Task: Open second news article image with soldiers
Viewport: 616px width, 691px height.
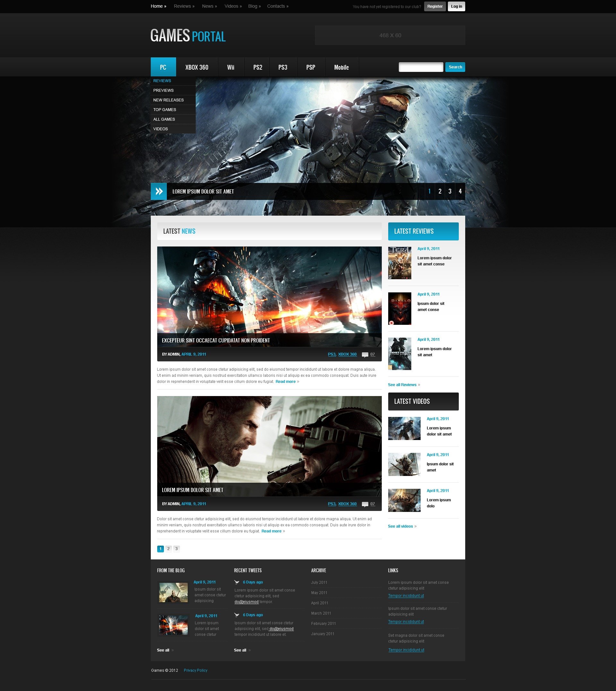Action: [269, 446]
